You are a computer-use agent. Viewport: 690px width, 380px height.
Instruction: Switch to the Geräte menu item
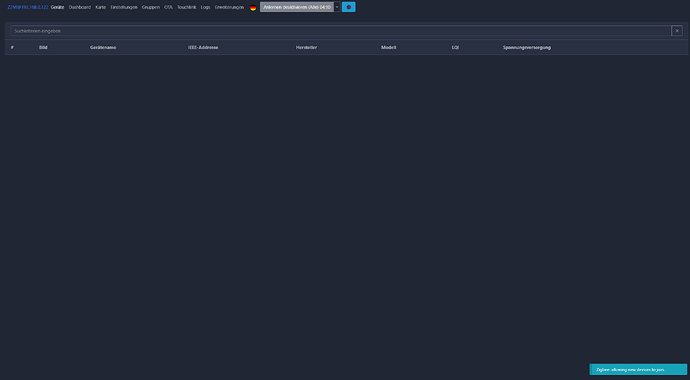point(57,7)
